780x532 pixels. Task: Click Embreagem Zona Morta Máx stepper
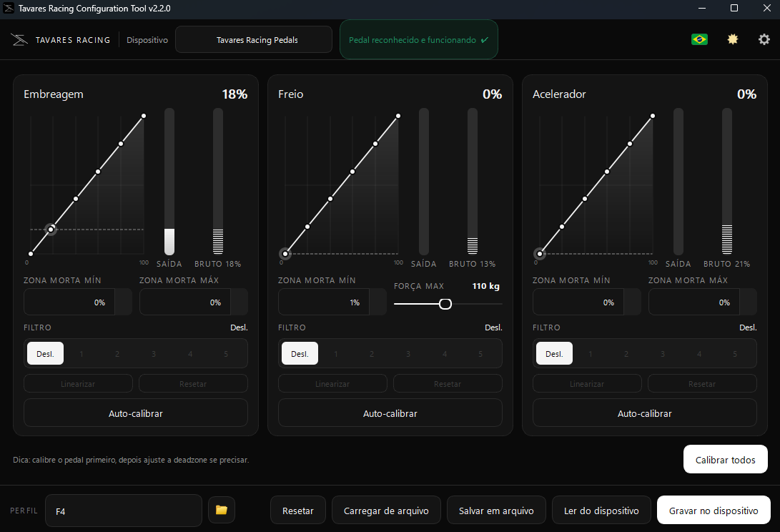coord(240,302)
